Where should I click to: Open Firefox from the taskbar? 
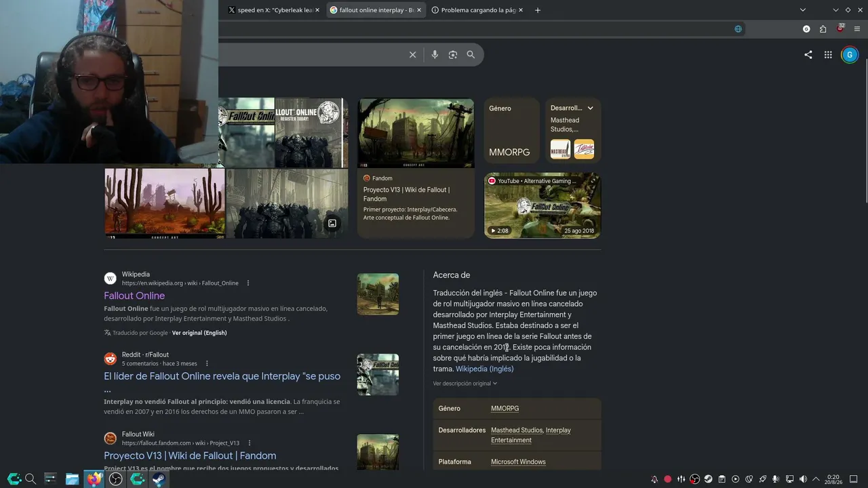pyautogui.click(x=94, y=479)
